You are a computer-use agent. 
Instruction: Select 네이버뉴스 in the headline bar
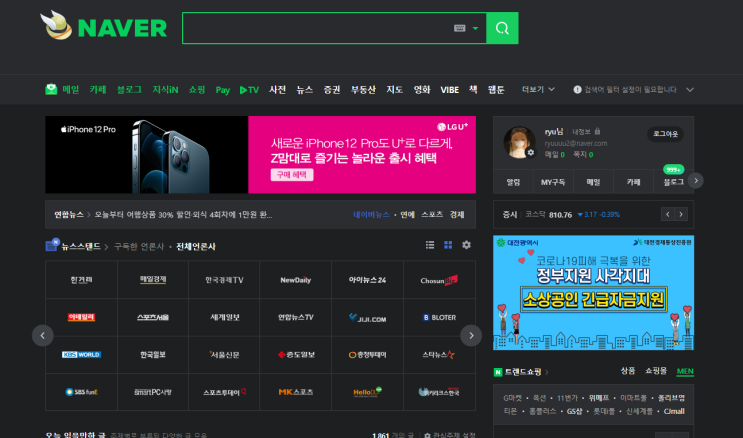[x=371, y=215]
